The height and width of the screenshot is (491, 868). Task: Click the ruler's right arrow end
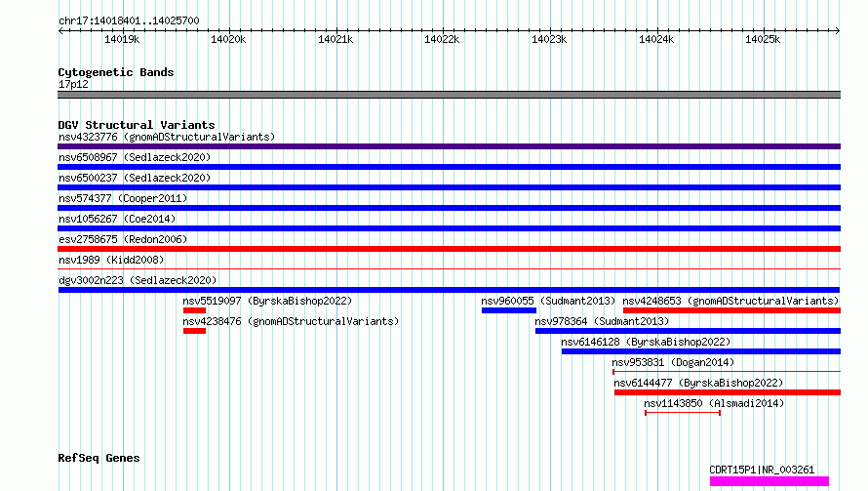point(838,30)
